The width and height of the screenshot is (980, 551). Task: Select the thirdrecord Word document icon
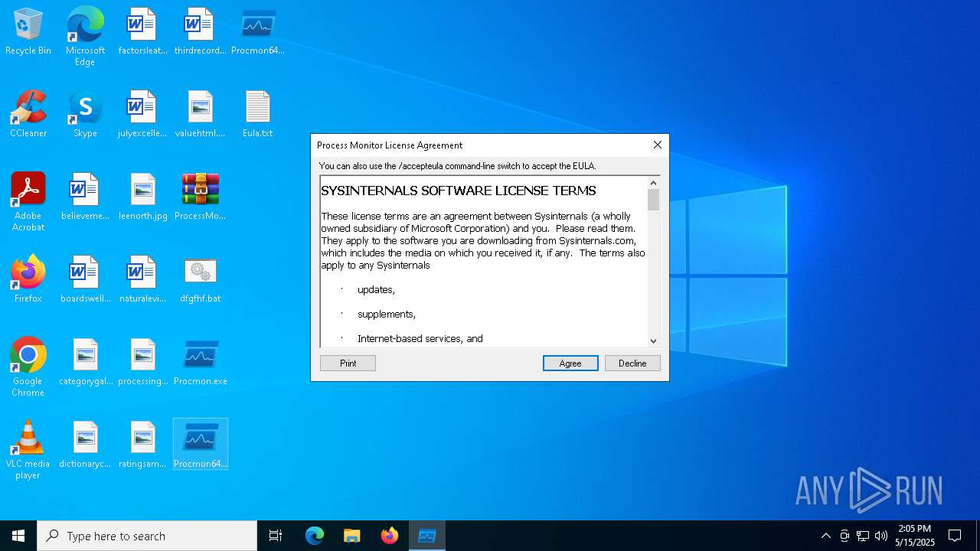[x=200, y=32]
